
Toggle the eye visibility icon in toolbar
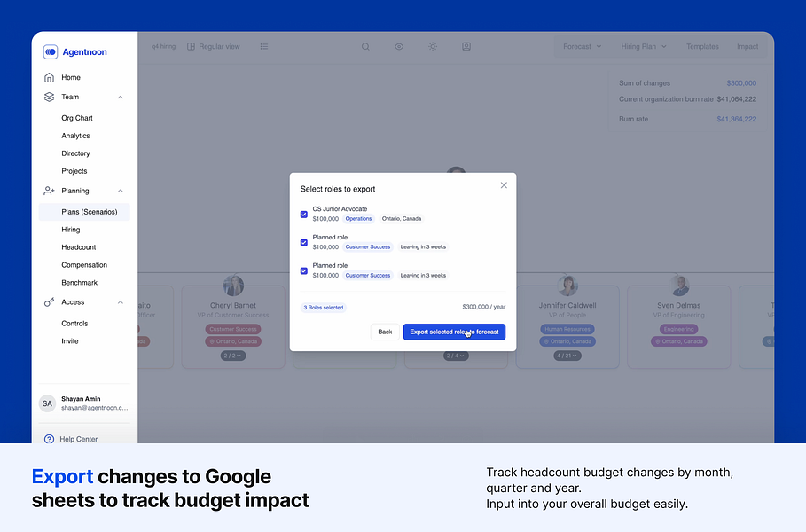(399, 47)
